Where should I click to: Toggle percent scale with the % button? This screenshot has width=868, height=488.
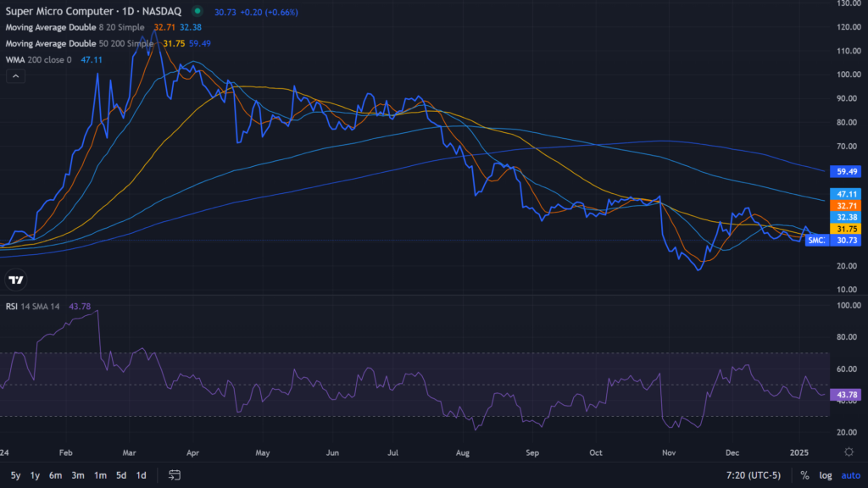point(804,475)
